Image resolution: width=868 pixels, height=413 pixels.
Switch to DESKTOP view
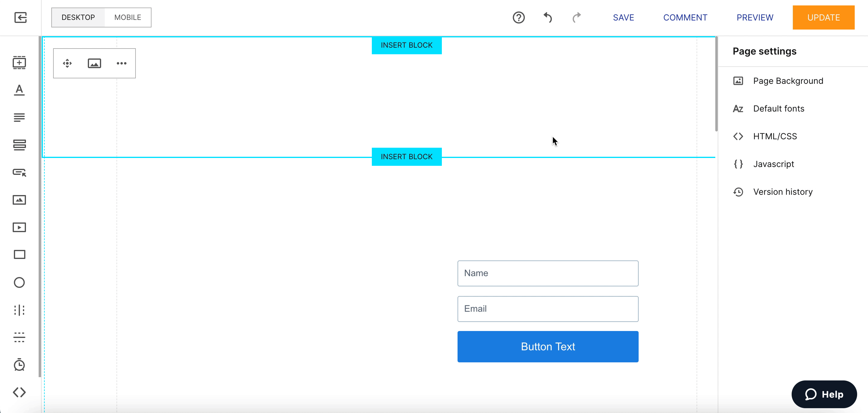click(x=78, y=17)
